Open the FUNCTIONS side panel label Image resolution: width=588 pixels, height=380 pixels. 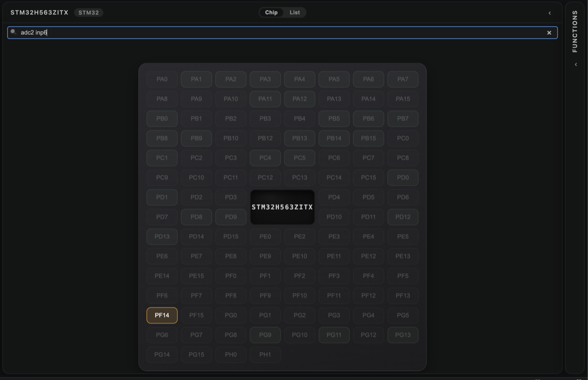(x=575, y=31)
